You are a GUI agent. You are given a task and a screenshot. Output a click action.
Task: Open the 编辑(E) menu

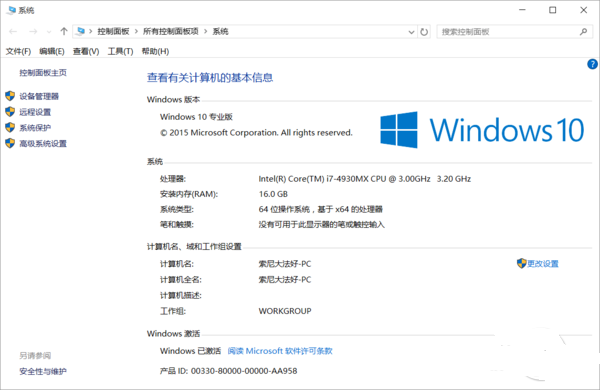point(52,51)
